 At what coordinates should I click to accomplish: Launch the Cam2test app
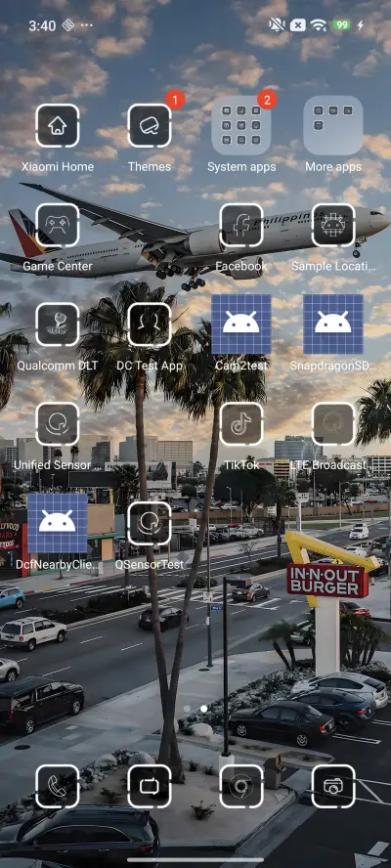click(241, 325)
